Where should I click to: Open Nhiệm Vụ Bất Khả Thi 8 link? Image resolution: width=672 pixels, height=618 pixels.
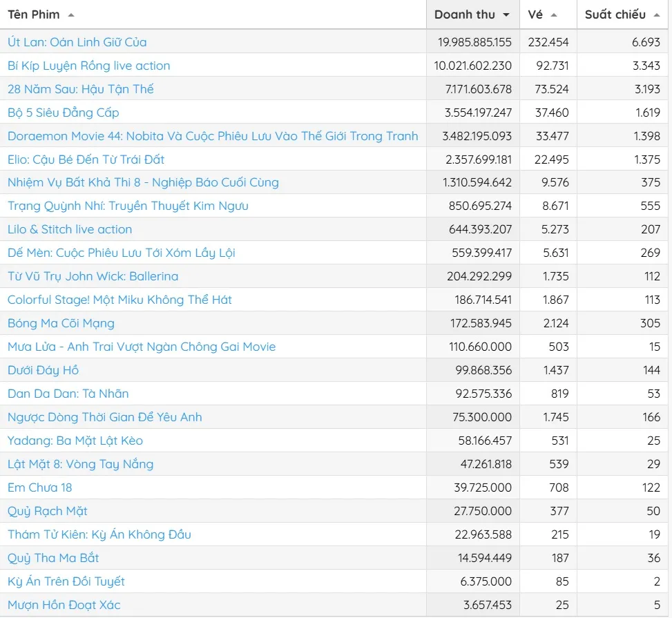pyautogui.click(x=143, y=183)
